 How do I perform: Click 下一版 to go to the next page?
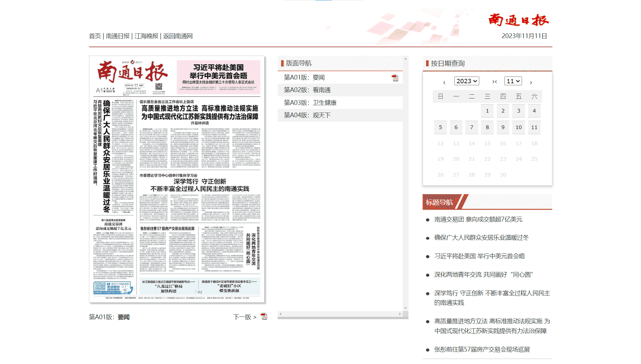click(245, 317)
